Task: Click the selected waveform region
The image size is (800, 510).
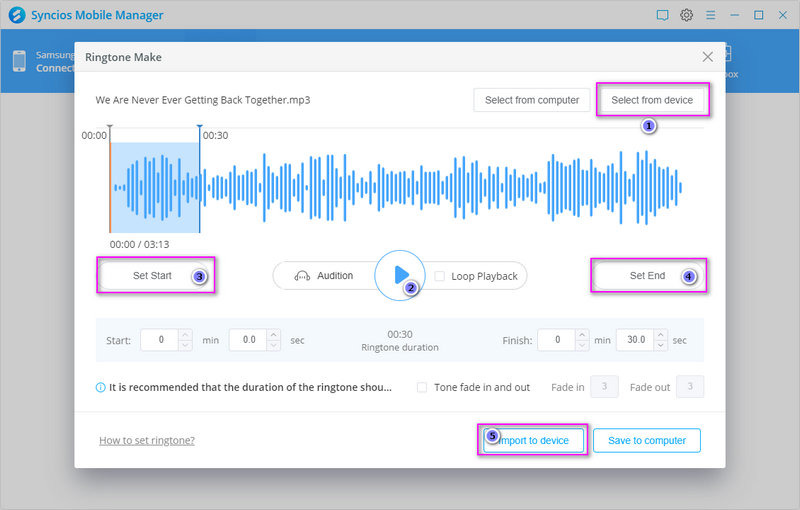Action: 155,188
